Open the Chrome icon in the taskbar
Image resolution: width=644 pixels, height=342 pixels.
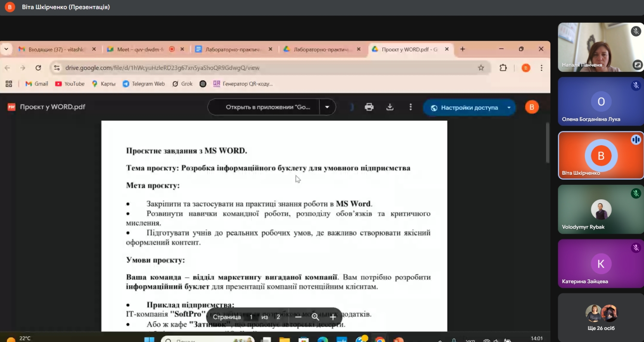tap(380, 339)
